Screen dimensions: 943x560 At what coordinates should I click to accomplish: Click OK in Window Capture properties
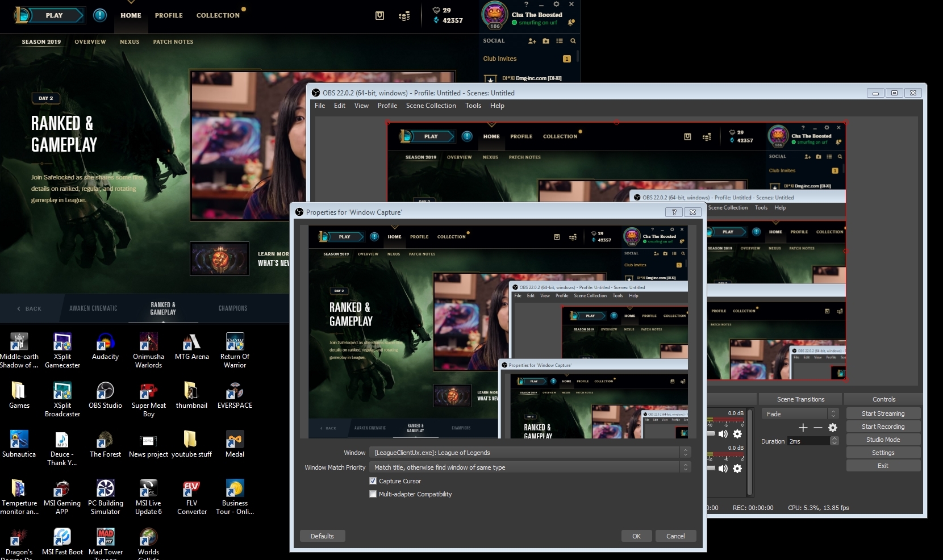pyautogui.click(x=636, y=536)
